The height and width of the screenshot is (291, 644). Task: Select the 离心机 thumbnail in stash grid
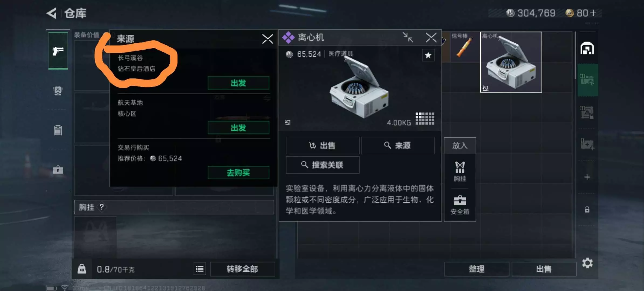pyautogui.click(x=511, y=62)
